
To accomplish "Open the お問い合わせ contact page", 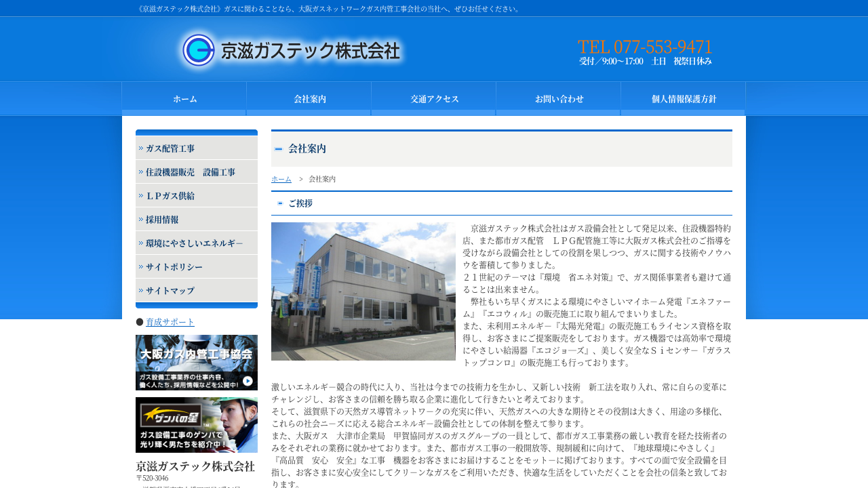I will tap(559, 99).
